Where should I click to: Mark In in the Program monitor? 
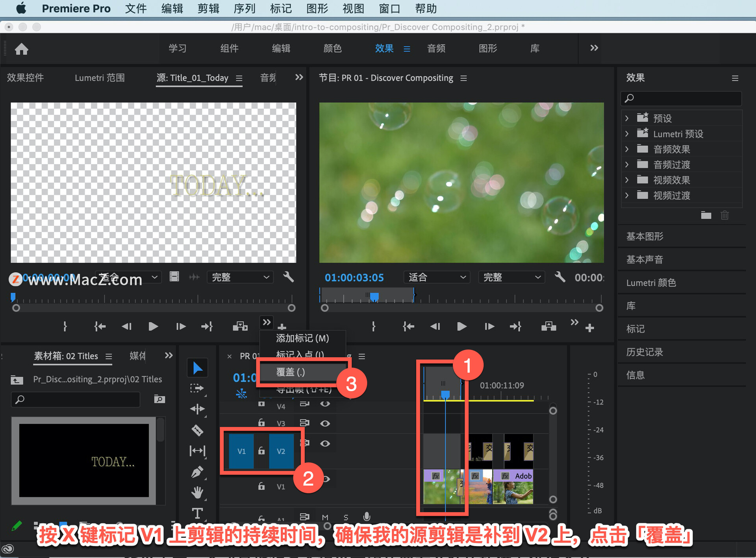[x=373, y=326]
